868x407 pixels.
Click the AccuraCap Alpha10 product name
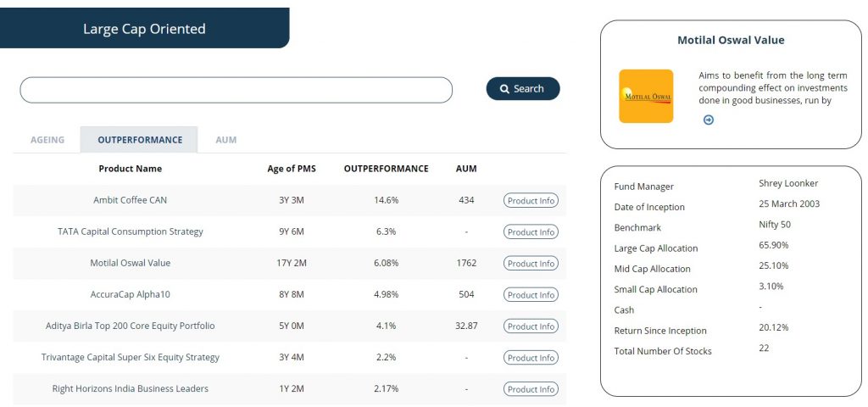pyautogui.click(x=130, y=294)
